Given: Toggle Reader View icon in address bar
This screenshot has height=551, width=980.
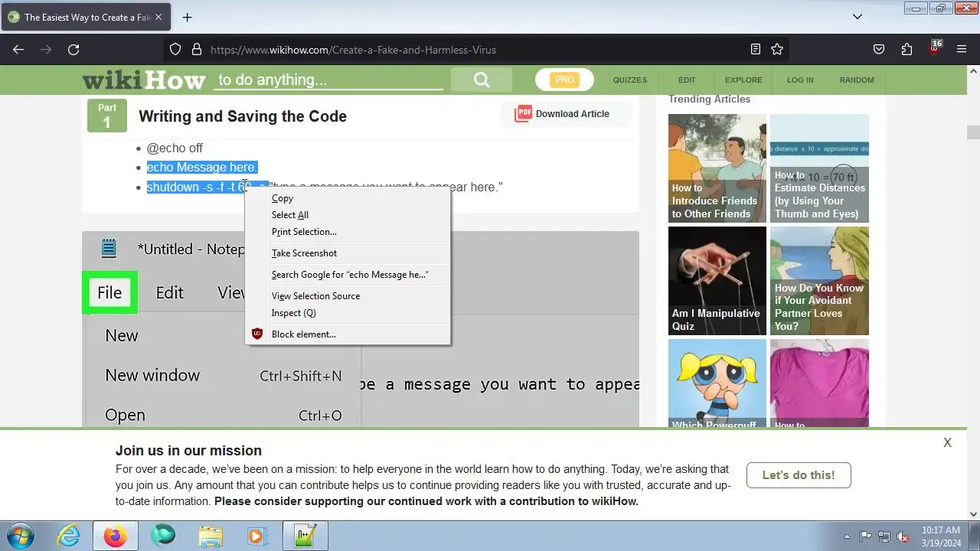Looking at the screenshot, I should coord(756,50).
